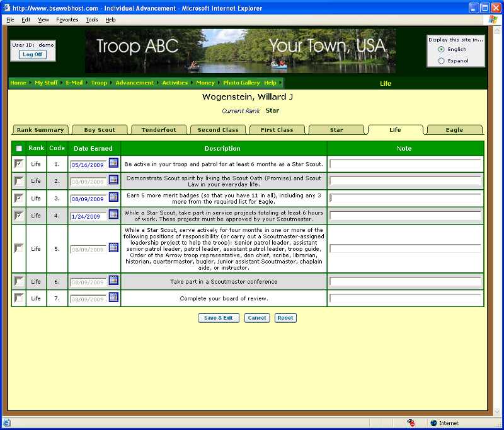This screenshot has height=430, width=504.
Task: Open calendar picker for Life requirement 3
Action: (x=113, y=197)
